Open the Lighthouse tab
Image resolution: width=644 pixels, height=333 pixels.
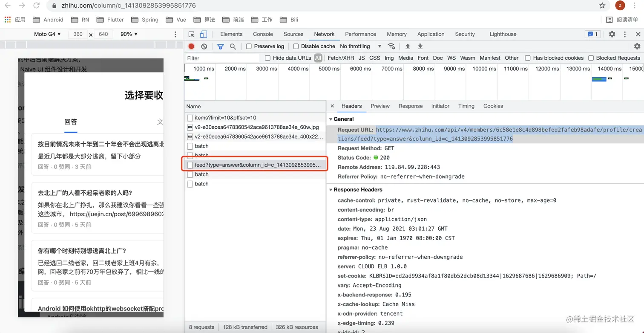pyautogui.click(x=503, y=34)
